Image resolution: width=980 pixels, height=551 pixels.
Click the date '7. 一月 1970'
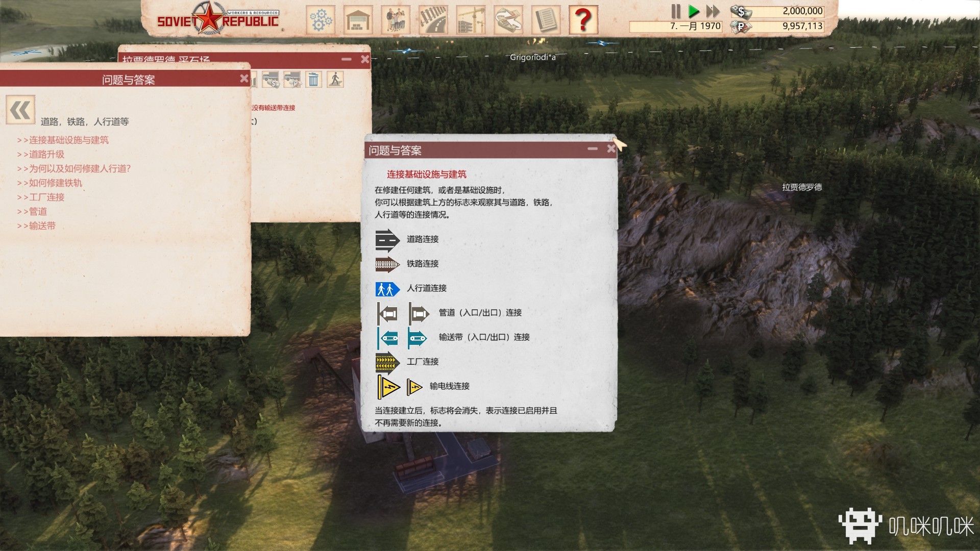click(x=695, y=26)
